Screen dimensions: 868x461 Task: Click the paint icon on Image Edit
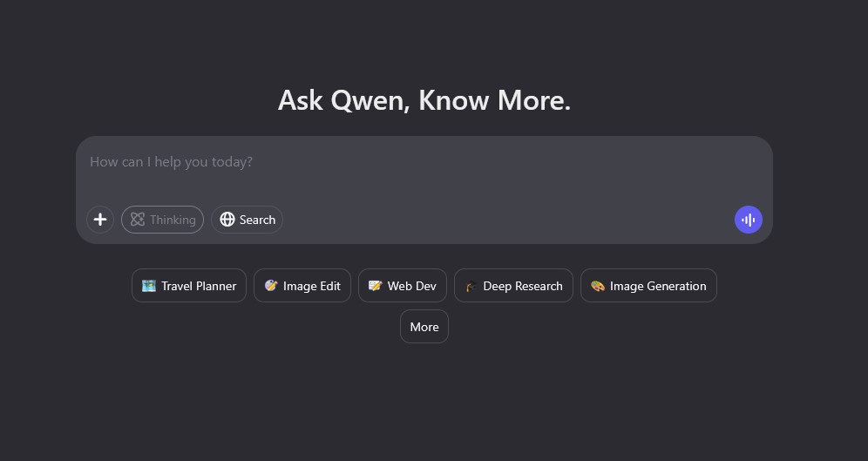[x=271, y=286]
